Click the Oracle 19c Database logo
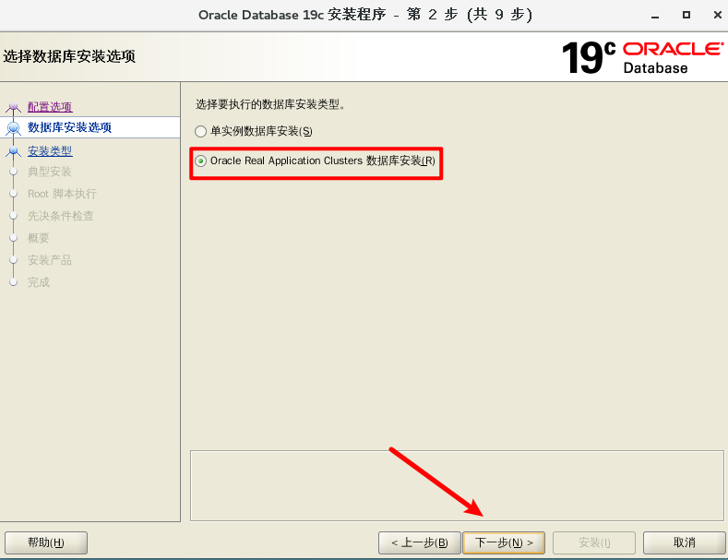The image size is (728, 560). 642,57
